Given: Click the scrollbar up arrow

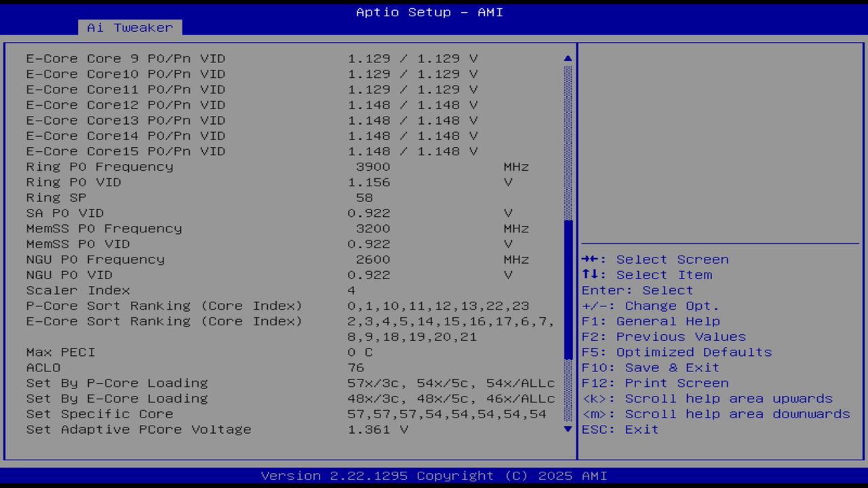Looking at the screenshot, I should pos(567,58).
